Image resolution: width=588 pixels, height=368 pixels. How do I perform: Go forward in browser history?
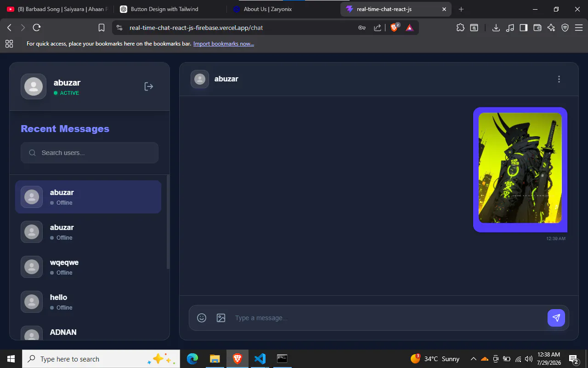pos(23,28)
